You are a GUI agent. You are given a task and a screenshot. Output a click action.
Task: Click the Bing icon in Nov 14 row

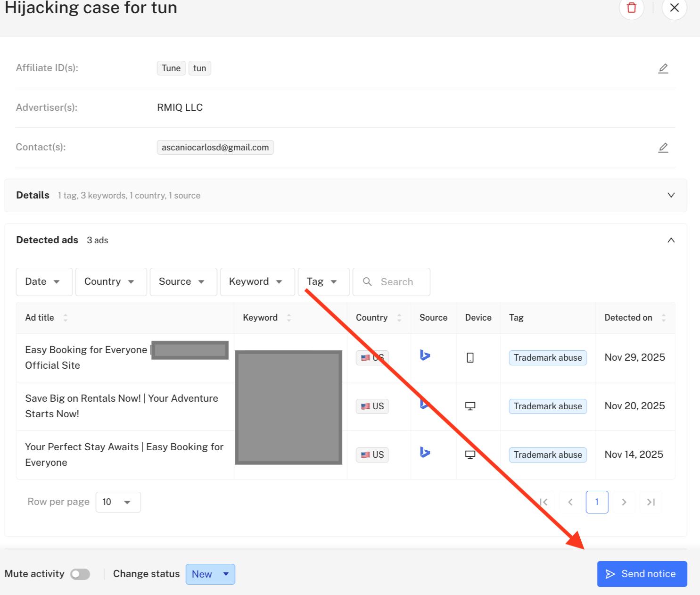tap(425, 452)
